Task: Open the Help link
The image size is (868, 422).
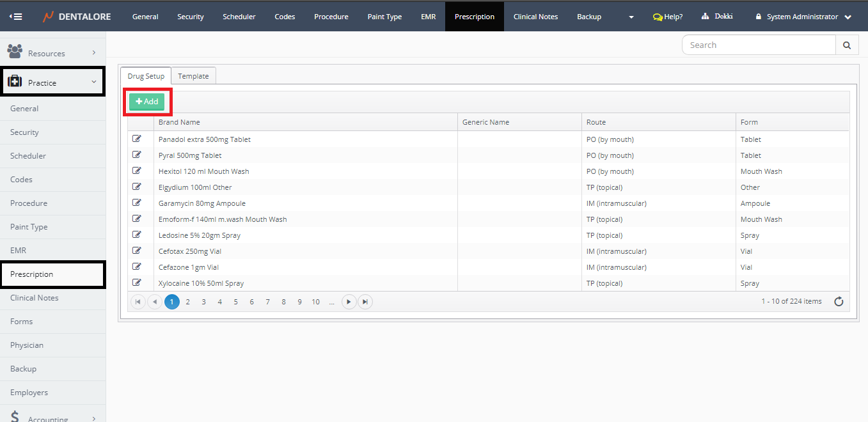Action: point(668,17)
